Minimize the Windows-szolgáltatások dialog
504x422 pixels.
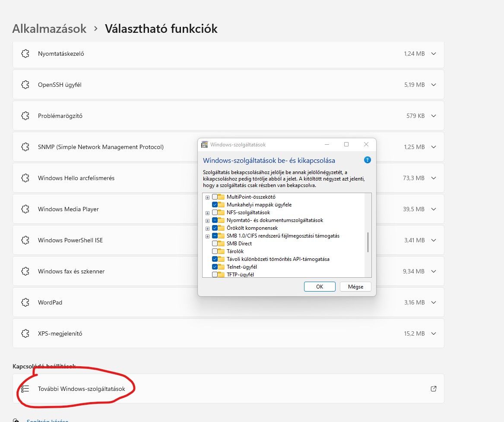pyautogui.click(x=327, y=144)
